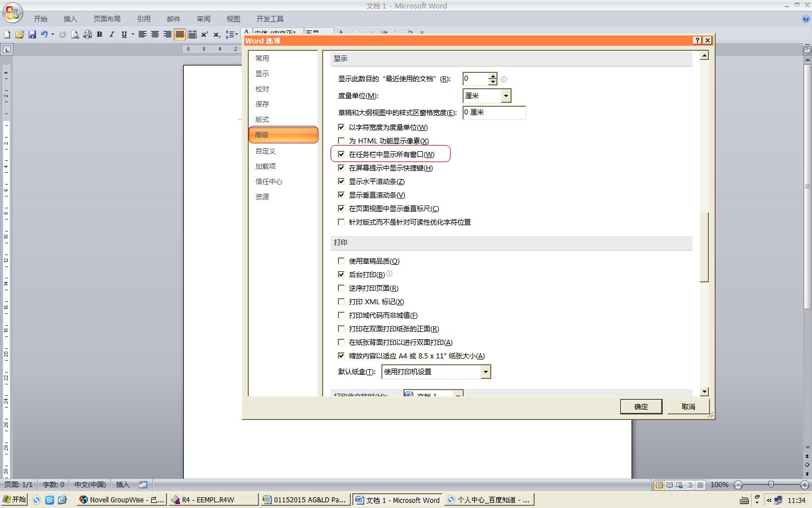Open the 页面布局 ribbon tab
The height and width of the screenshot is (508, 812).
pyautogui.click(x=107, y=19)
